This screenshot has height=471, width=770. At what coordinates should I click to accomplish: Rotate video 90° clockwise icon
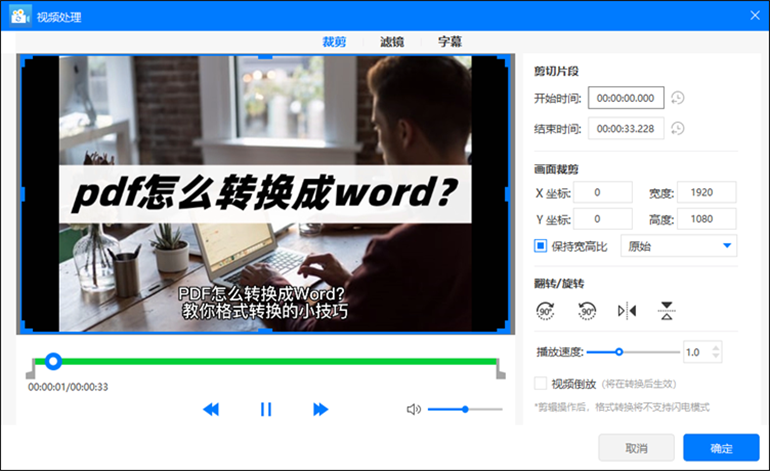(x=545, y=311)
